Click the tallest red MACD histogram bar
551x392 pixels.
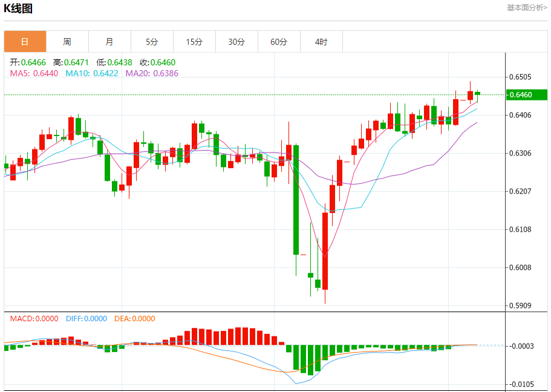(x=238, y=336)
